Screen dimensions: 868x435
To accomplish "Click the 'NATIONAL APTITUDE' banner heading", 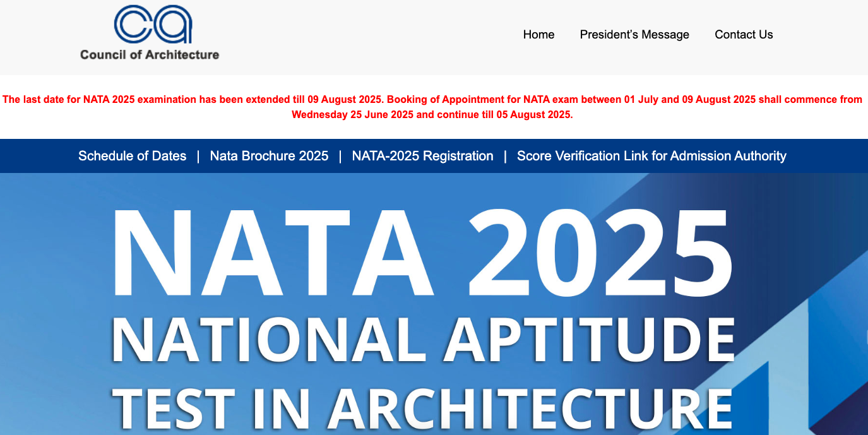I will (423, 340).
